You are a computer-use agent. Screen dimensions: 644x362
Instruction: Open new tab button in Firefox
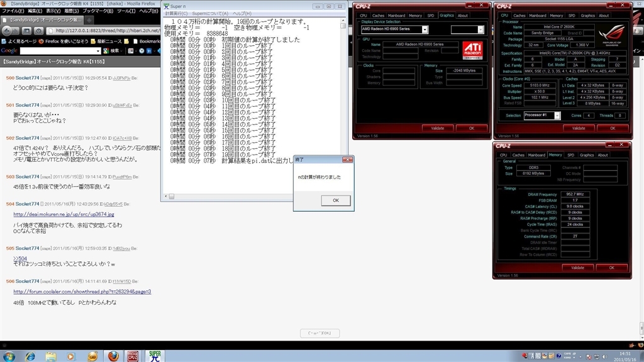(x=89, y=19)
